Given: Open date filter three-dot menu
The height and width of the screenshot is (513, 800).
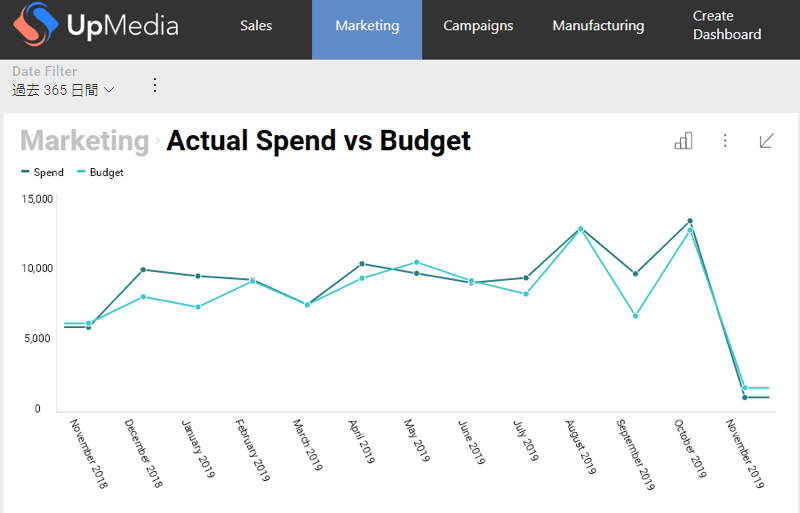Looking at the screenshot, I should [155, 85].
